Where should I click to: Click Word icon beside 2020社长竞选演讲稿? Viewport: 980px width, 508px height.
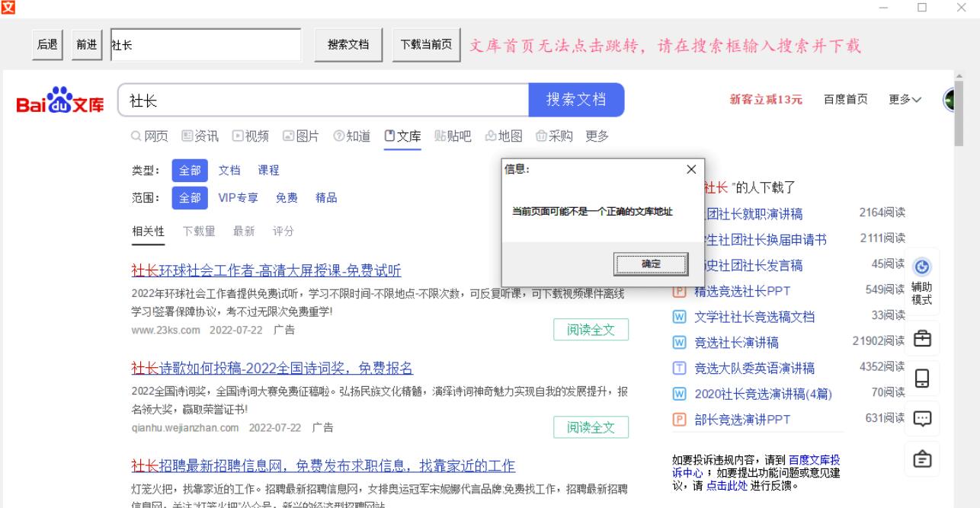tap(680, 395)
